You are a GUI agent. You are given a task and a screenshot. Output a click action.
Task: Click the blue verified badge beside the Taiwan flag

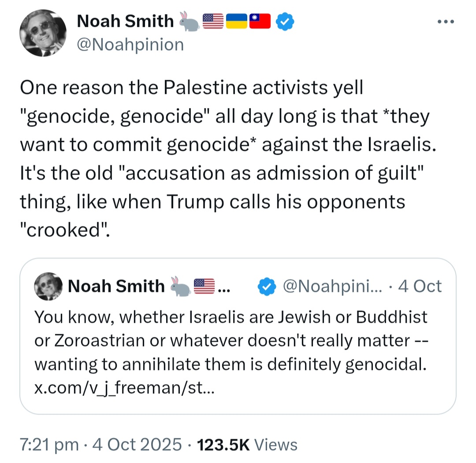point(285,21)
